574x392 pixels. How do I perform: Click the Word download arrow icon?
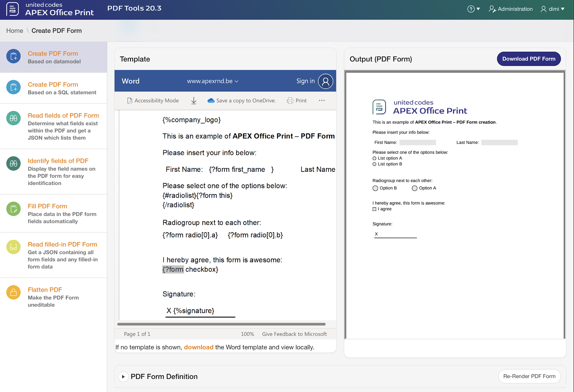[x=194, y=101]
